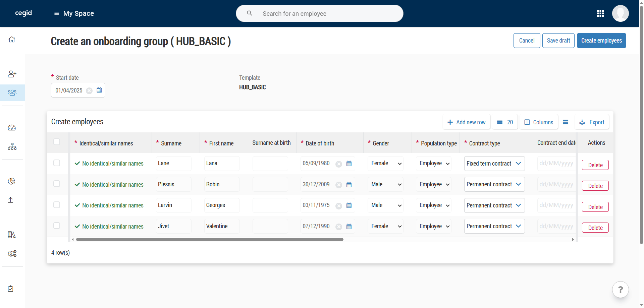Delete the Plessis row
The height and width of the screenshot is (308, 644).
(595, 186)
